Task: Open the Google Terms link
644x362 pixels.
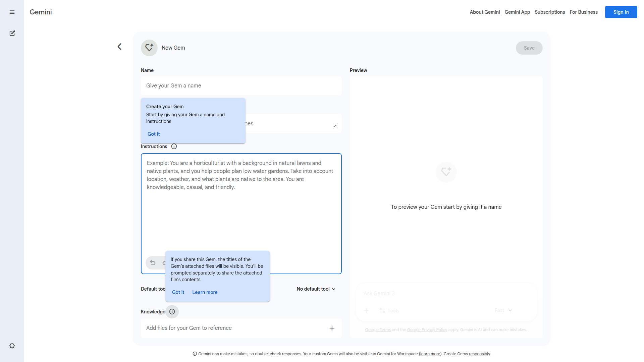Action: [378, 330]
